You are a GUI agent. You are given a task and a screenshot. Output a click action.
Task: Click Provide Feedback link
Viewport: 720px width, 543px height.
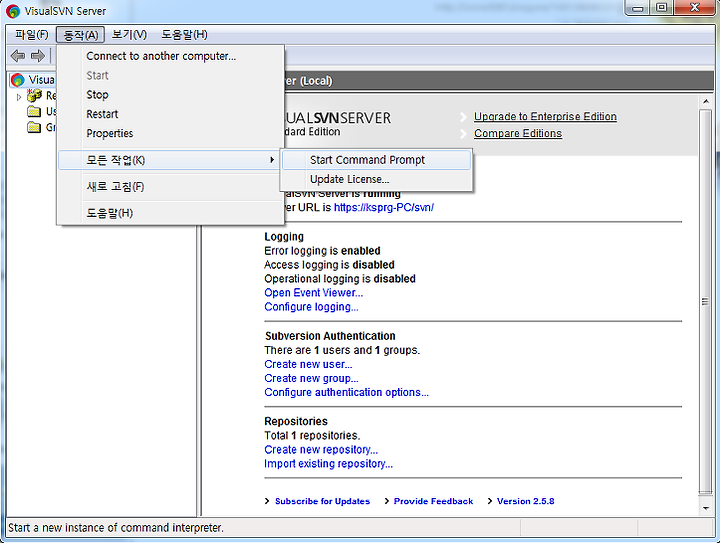click(433, 501)
